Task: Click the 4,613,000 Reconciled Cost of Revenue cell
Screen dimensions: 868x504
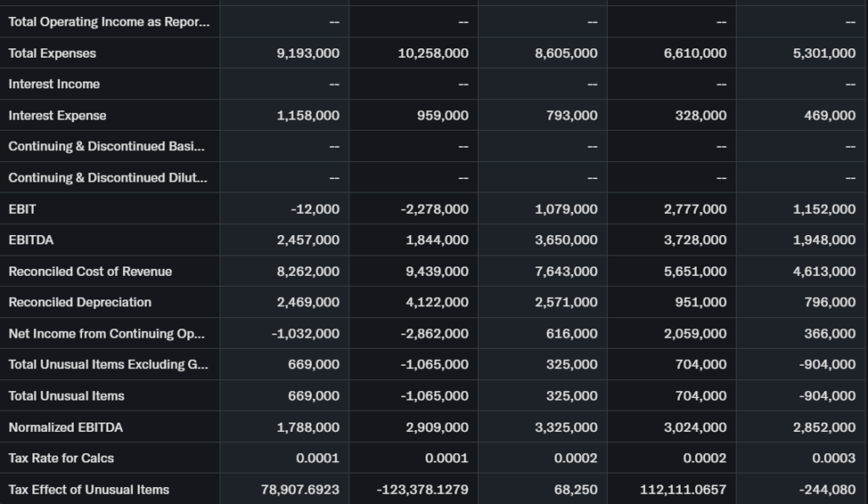Action: pyautogui.click(x=824, y=272)
